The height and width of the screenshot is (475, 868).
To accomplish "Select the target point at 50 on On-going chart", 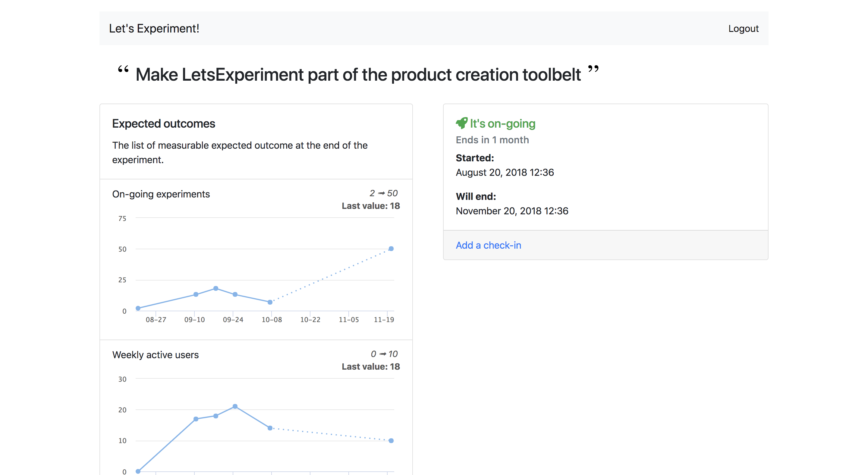I will [391, 249].
